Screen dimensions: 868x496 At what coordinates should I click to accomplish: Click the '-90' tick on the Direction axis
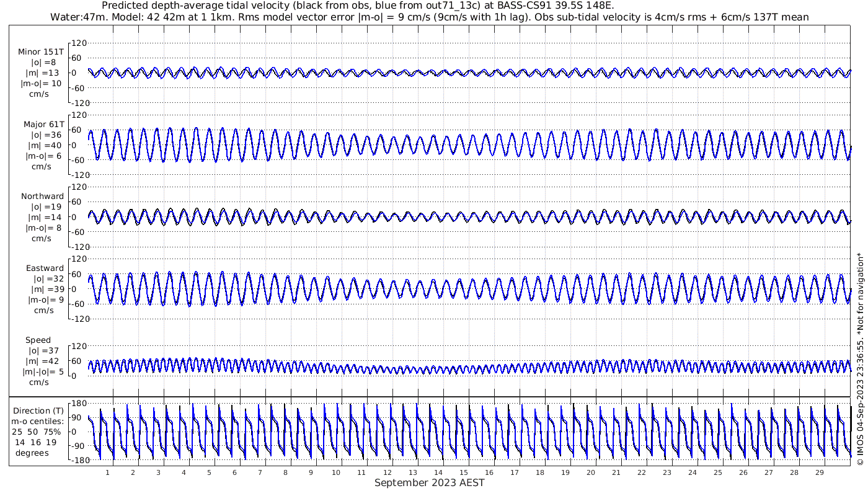[x=77, y=446]
